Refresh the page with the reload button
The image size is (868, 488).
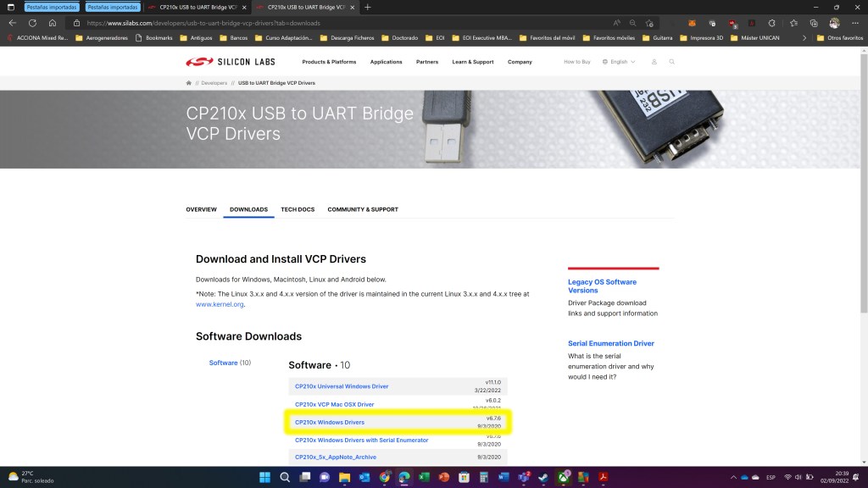click(33, 23)
